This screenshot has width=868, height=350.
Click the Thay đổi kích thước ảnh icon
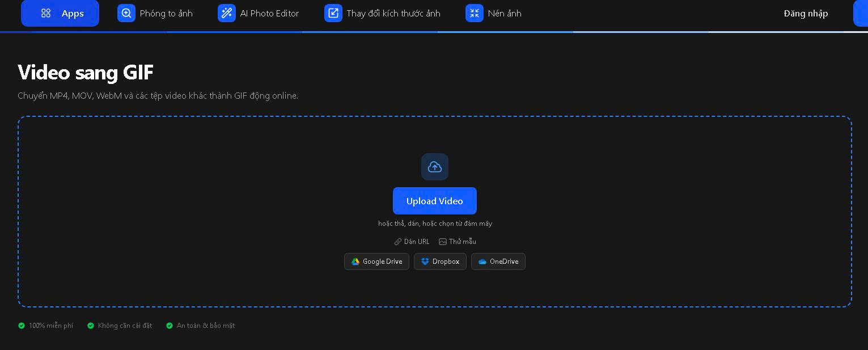click(333, 13)
